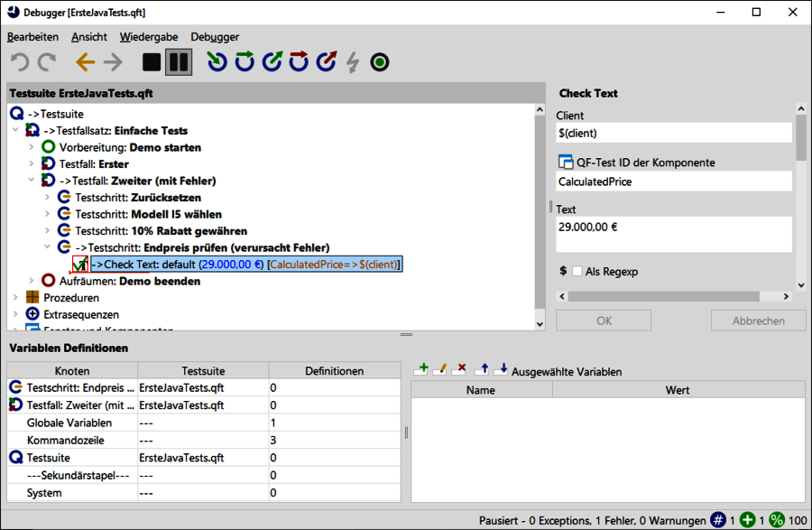
Task: Click the delete variable red X icon
Action: [459, 369]
